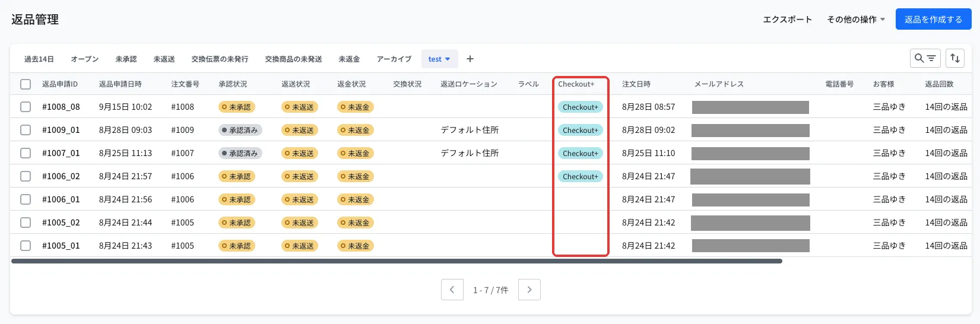Open return request #1005_01
Image resolution: width=980 pixels, height=324 pixels.
click(61, 246)
